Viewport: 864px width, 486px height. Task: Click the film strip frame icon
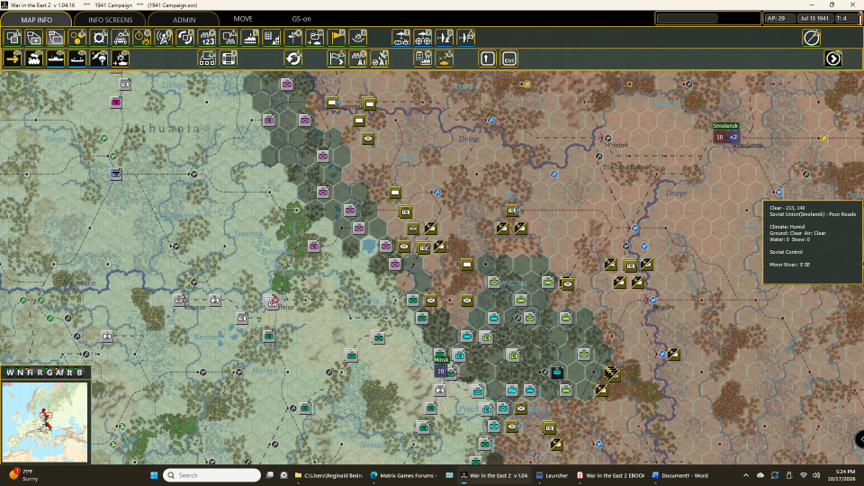click(x=229, y=58)
